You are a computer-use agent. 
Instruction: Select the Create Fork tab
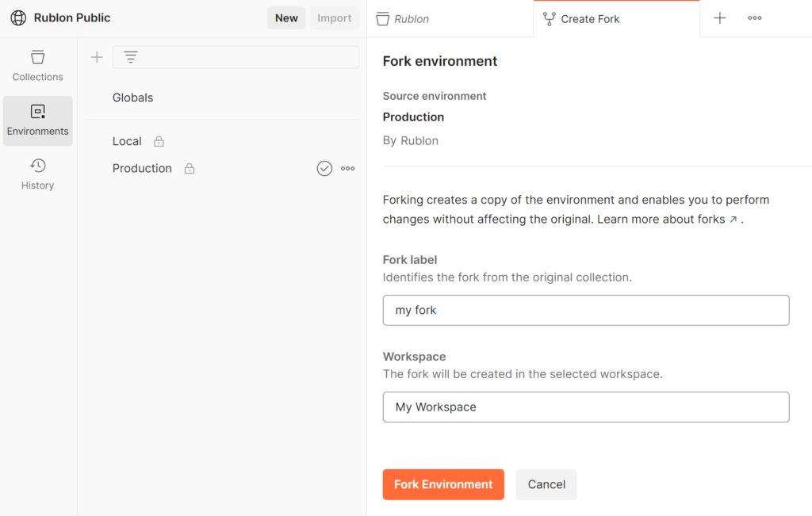pos(590,17)
